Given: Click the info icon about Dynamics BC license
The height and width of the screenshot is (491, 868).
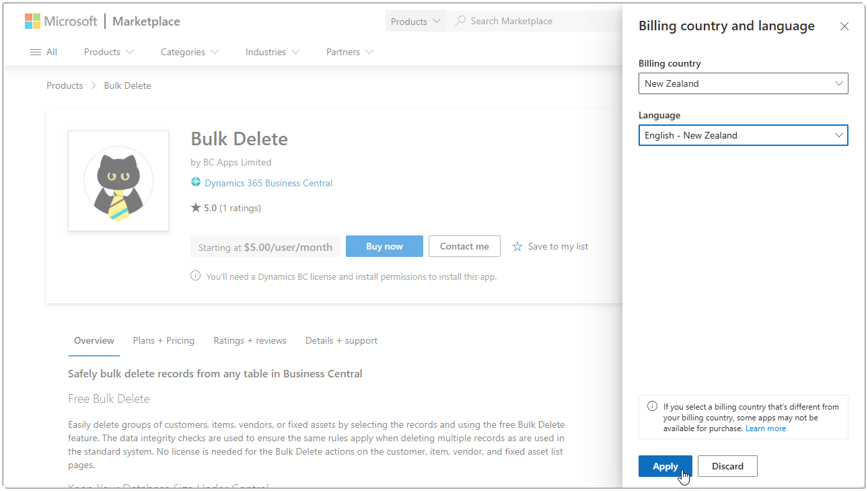Looking at the screenshot, I should coord(195,275).
